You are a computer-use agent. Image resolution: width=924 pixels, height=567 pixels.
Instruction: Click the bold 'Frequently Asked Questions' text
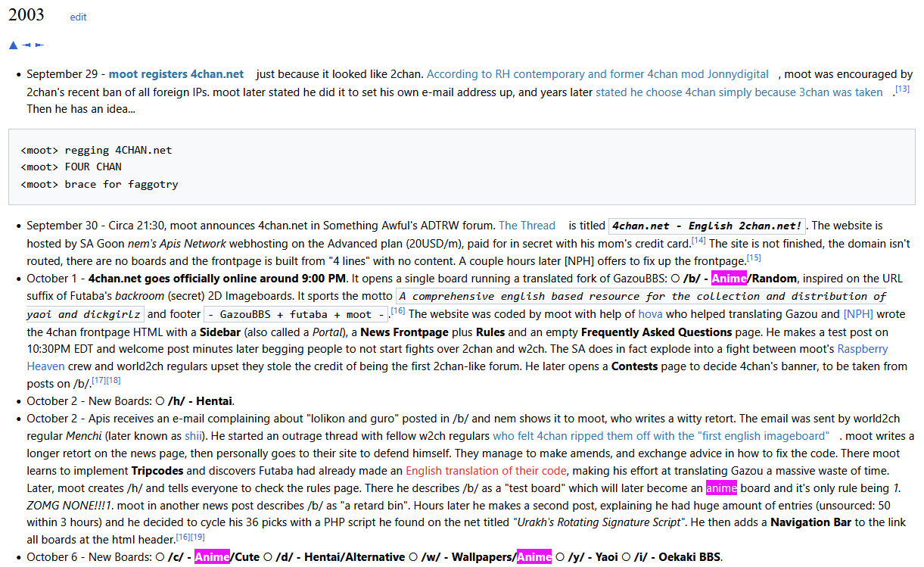tap(656, 332)
